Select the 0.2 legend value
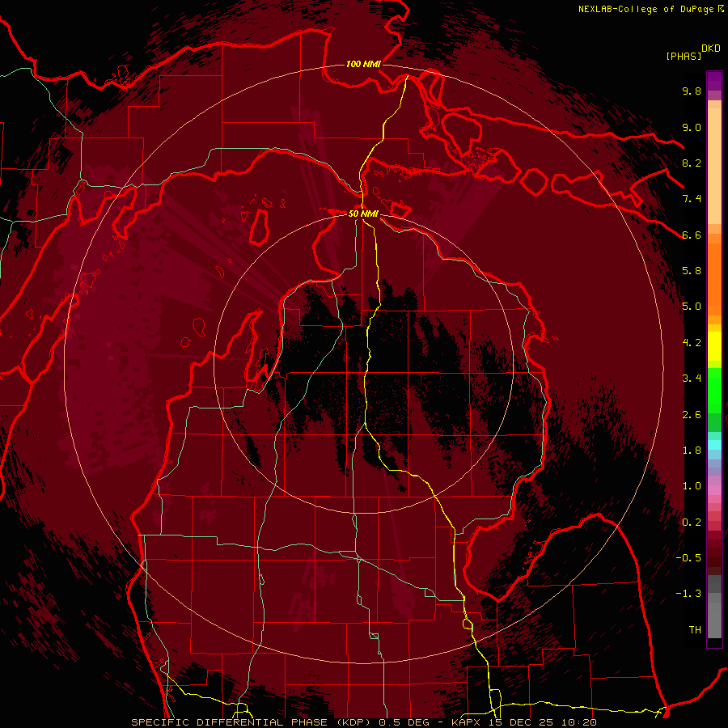The width and height of the screenshot is (728, 728). 692,523
